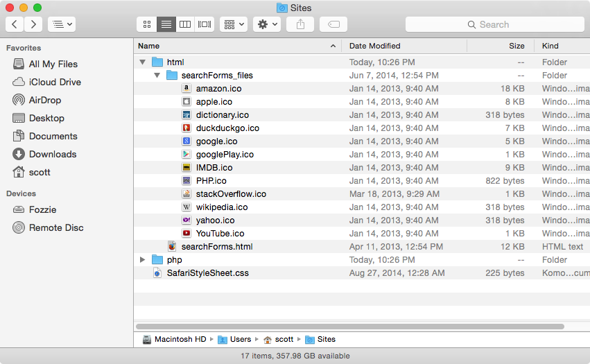Viewport: 590px width, 364px height.
Task: Click the horizontal scrollbar thumb
Action: click(x=350, y=327)
